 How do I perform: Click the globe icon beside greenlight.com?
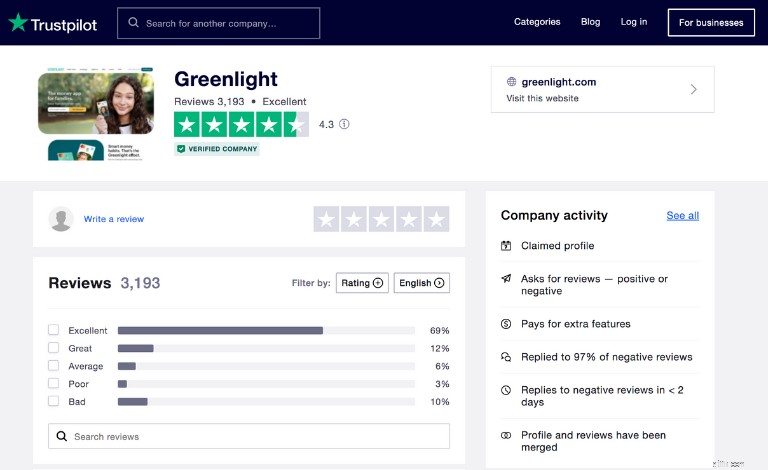click(511, 81)
